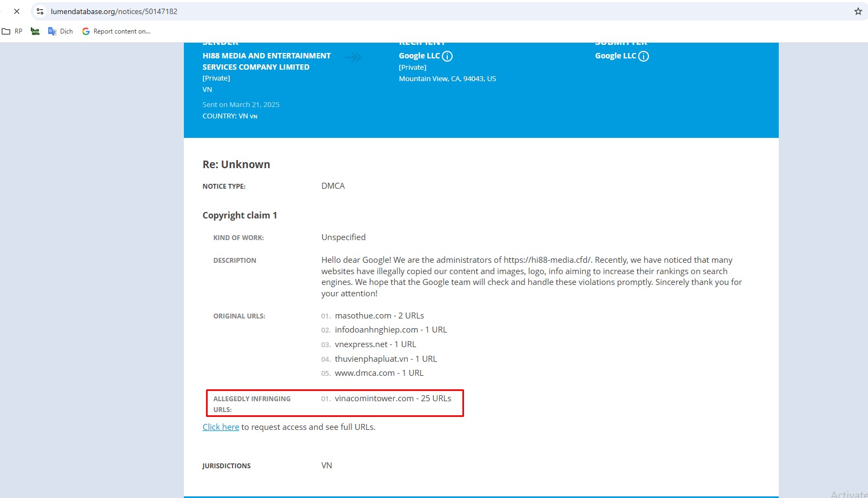Click the 'ORIGINAL URLS:' label

(239, 316)
